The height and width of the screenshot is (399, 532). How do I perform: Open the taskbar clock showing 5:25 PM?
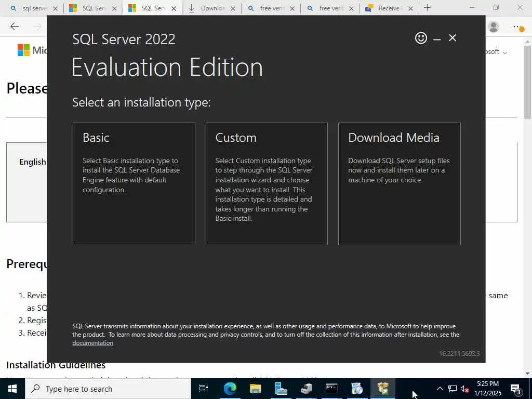(488, 389)
